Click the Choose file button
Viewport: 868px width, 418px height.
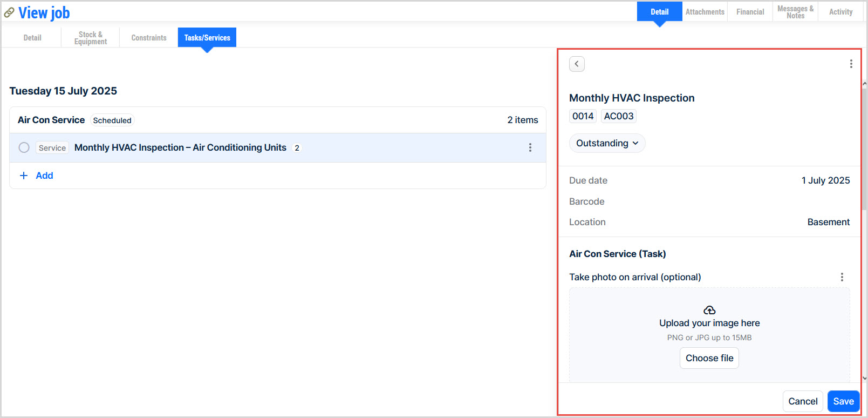point(709,358)
